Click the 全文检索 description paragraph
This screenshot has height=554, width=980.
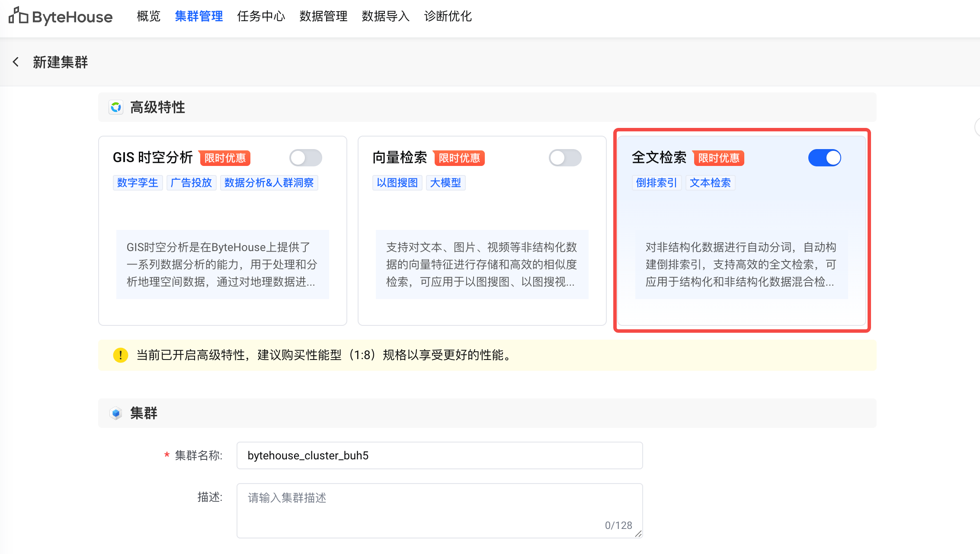point(741,264)
